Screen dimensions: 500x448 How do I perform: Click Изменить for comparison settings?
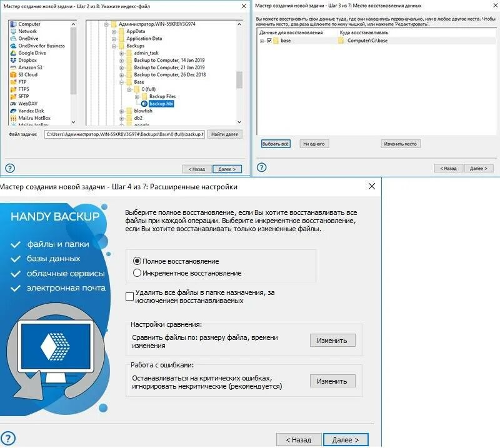point(332,341)
